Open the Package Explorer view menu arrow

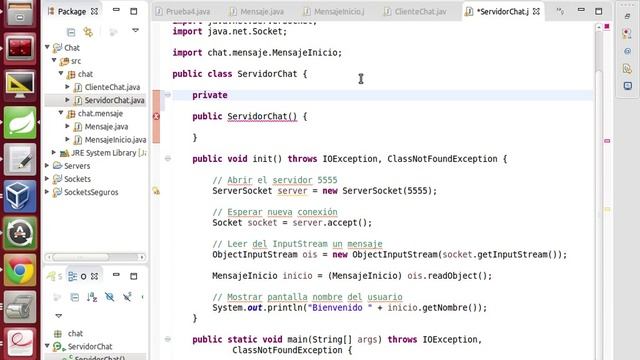coord(136,30)
